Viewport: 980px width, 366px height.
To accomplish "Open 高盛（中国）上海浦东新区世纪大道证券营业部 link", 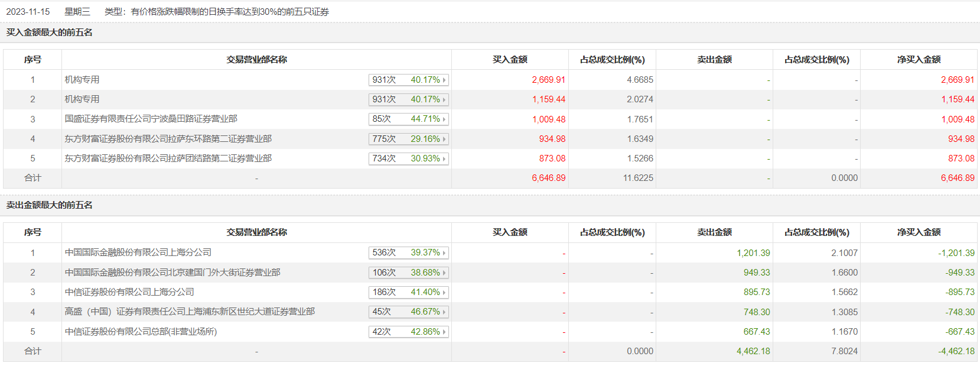I will click(189, 312).
